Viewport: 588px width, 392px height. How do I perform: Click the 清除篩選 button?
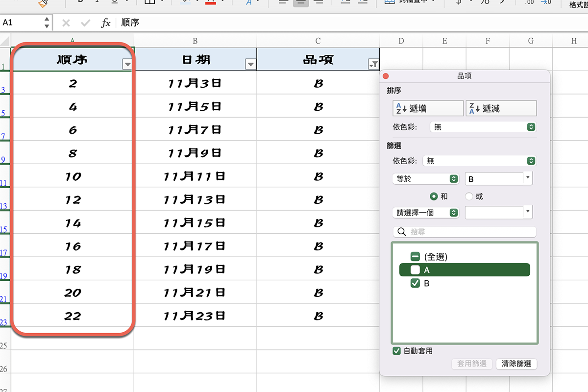click(x=516, y=364)
